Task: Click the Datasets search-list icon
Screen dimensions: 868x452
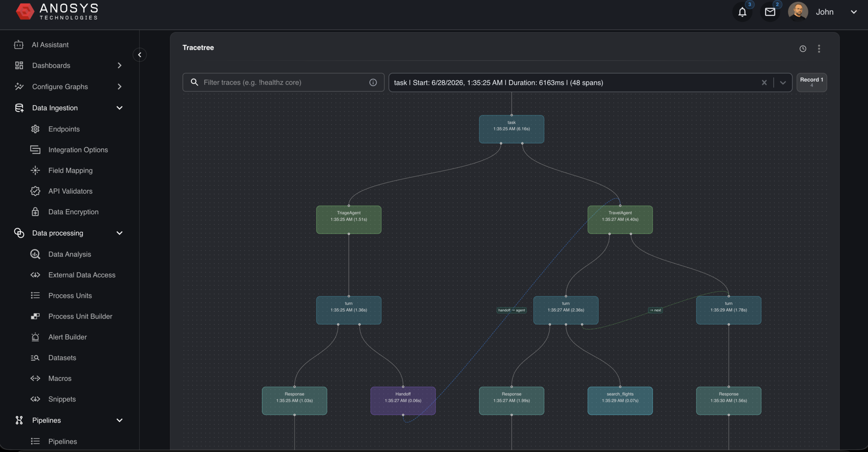Action: (x=36, y=358)
